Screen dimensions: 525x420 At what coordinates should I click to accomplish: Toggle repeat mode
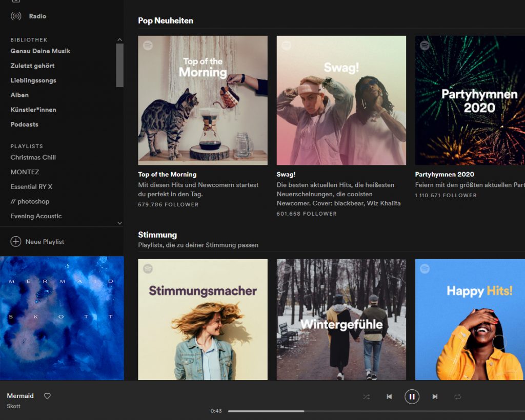click(x=457, y=396)
